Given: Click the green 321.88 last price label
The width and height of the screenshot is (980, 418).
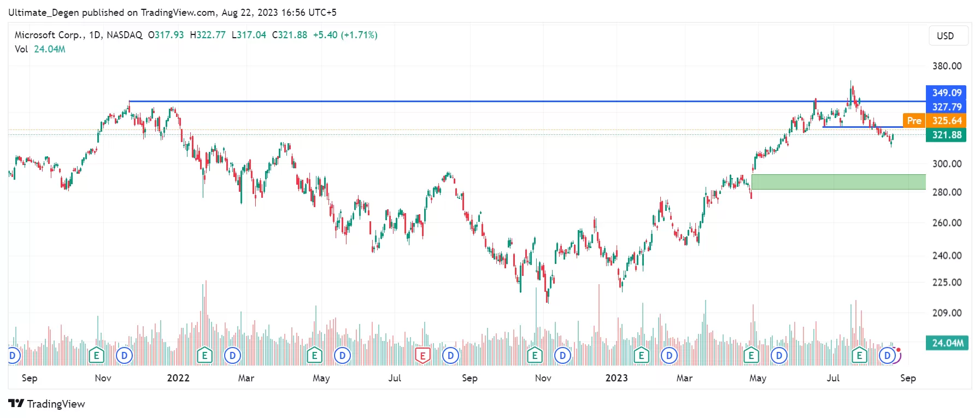Looking at the screenshot, I should [x=946, y=135].
